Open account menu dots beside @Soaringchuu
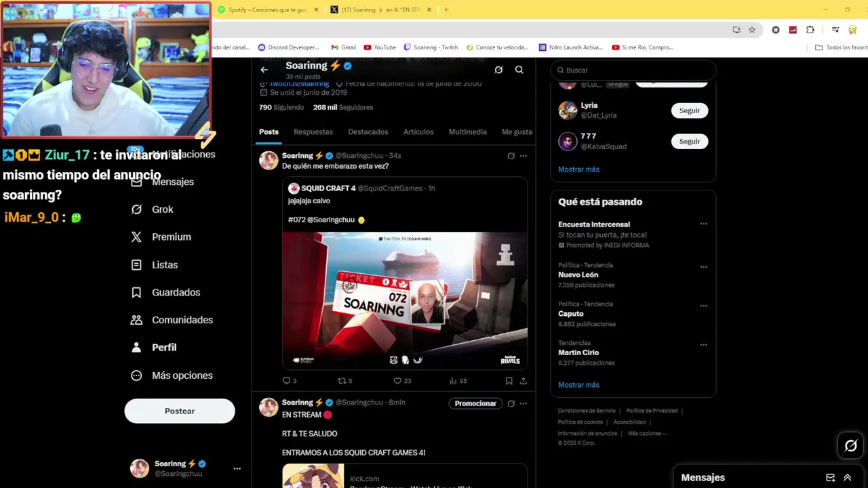 tap(237, 468)
